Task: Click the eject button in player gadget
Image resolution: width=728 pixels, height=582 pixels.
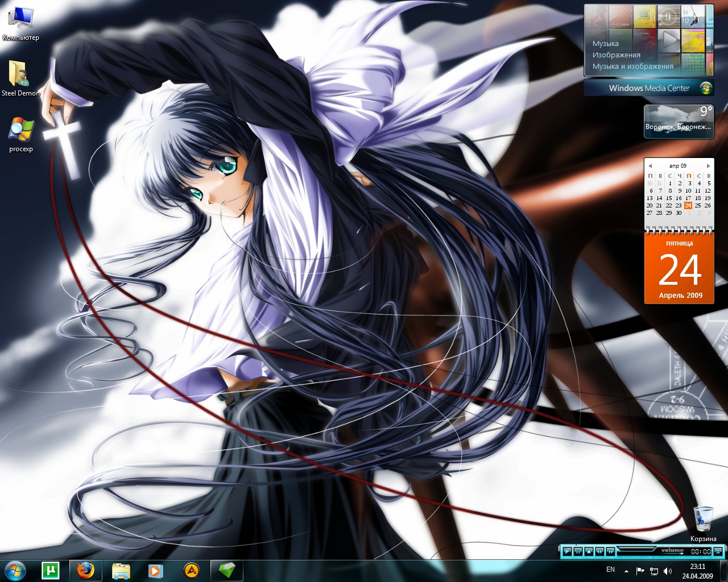Action: 718,551
